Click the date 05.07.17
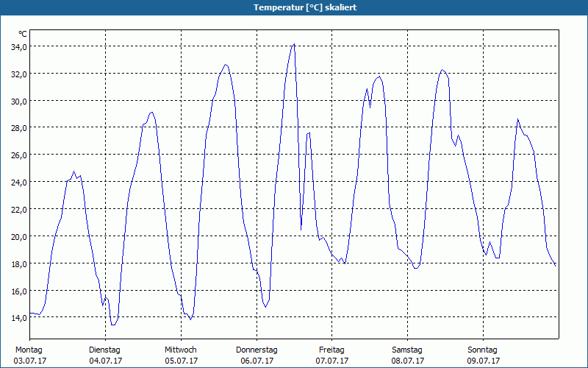The image size is (588, 368). click(181, 361)
